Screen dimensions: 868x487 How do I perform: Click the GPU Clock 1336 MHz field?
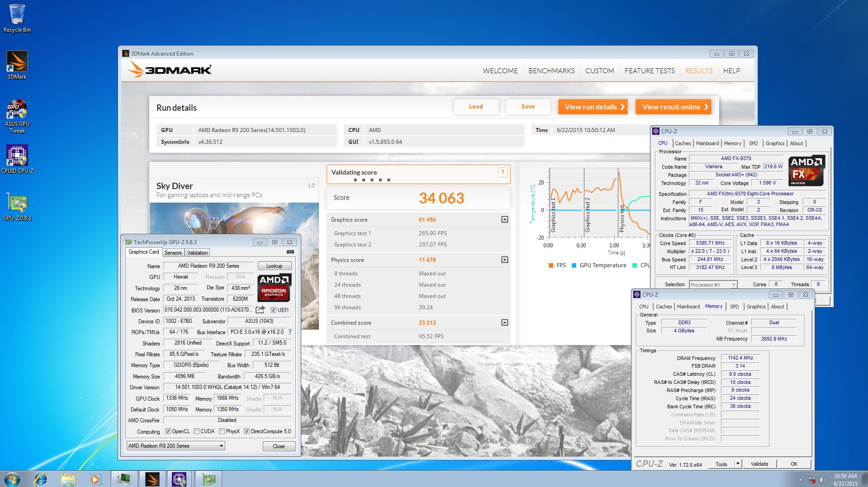pyautogui.click(x=177, y=398)
